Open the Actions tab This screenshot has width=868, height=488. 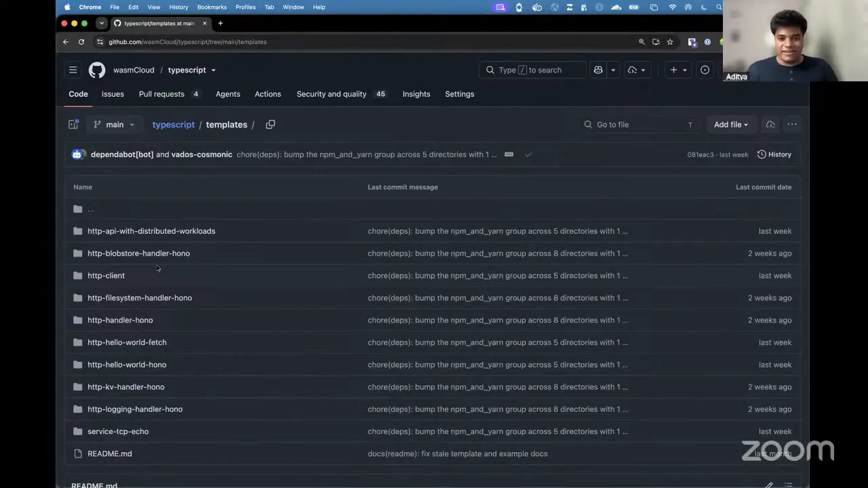tap(268, 94)
